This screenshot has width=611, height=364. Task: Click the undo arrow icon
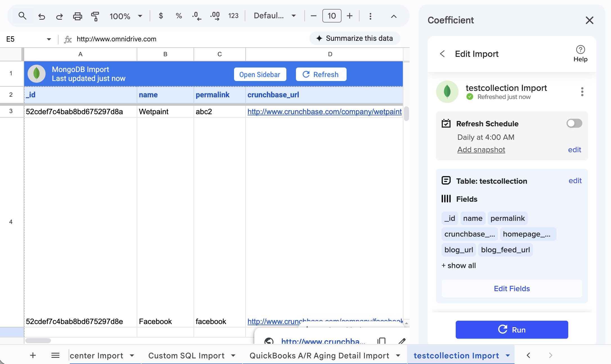tap(42, 16)
